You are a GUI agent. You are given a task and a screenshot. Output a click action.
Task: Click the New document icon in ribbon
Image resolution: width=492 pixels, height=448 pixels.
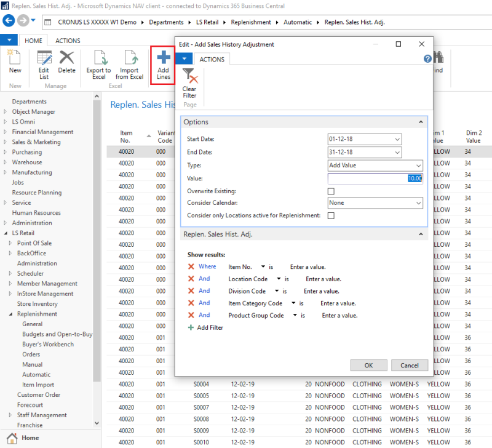[x=14, y=57]
